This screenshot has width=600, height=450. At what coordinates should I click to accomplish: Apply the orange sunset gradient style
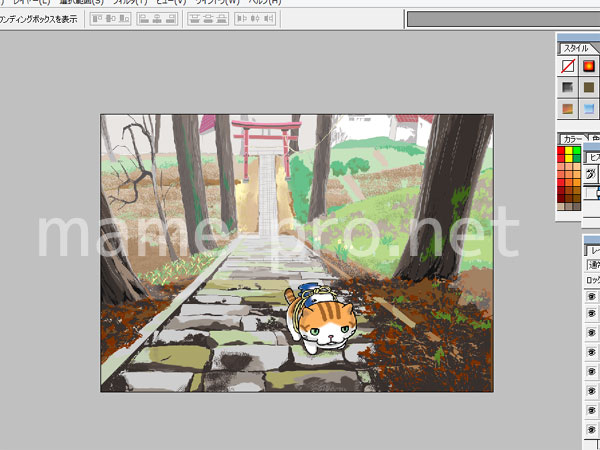pyautogui.click(x=568, y=109)
